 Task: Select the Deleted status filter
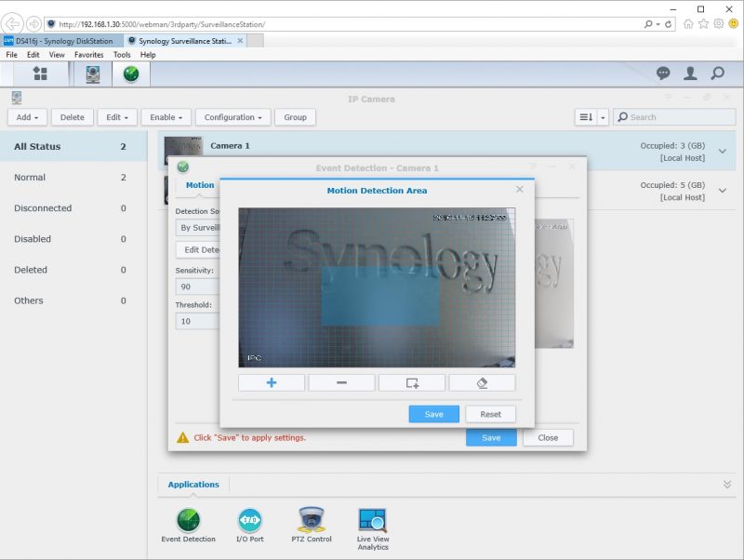(73, 270)
